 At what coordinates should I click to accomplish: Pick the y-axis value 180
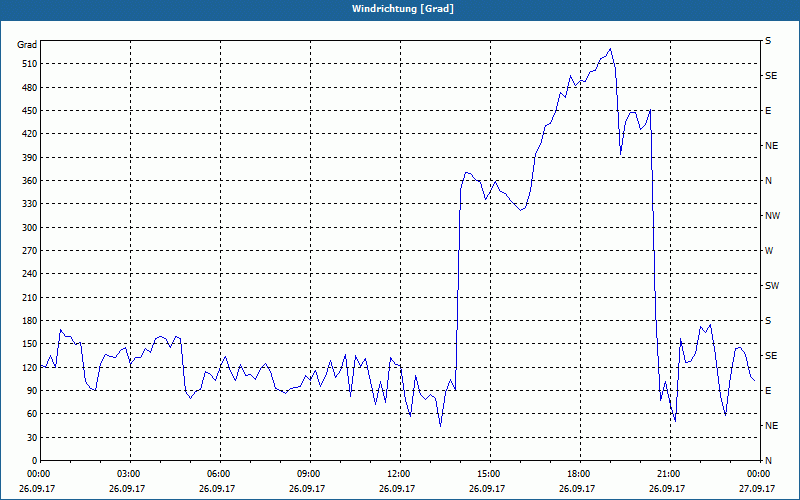[x=30, y=320]
